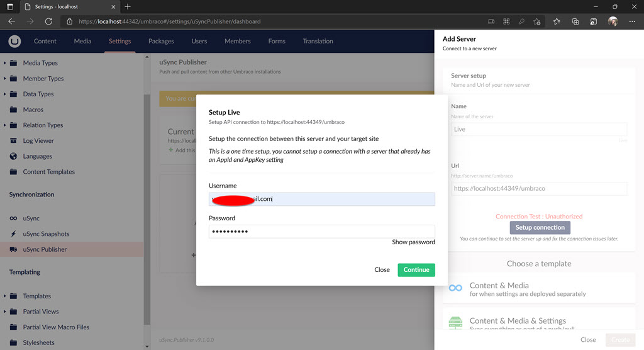Image resolution: width=644 pixels, height=350 pixels.
Task: Click the uSync Snapshots lightning icon
Action: (14, 234)
